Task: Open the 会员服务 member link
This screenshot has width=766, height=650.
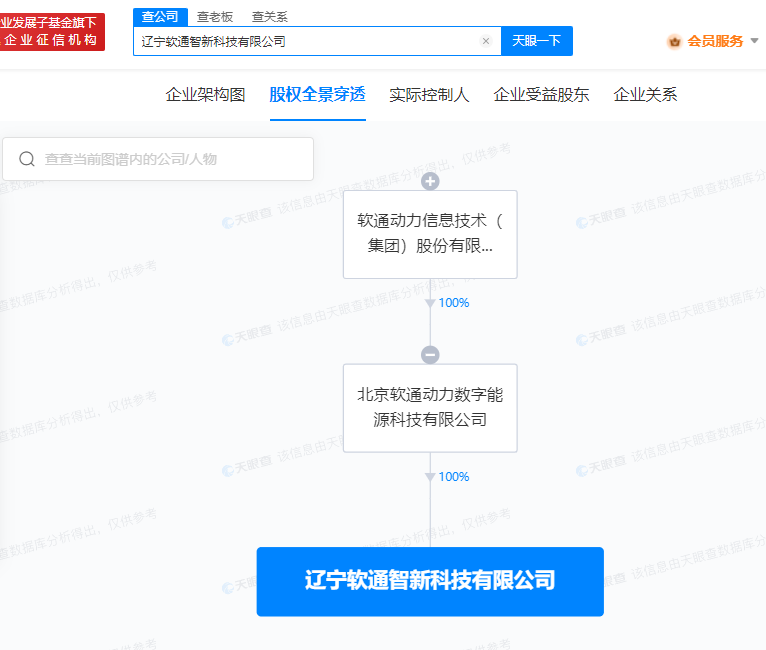Action: pos(715,41)
